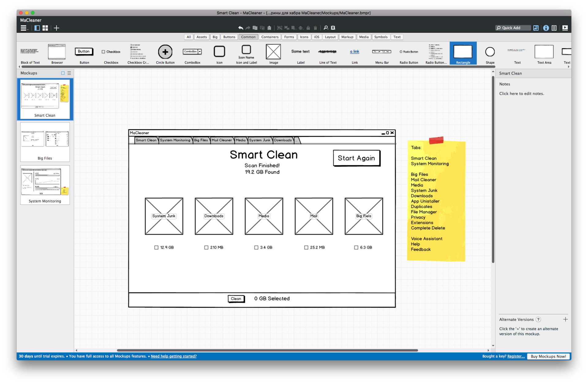Click the zoom magnifier toolbar icon
588x384 pixels.
326,28
